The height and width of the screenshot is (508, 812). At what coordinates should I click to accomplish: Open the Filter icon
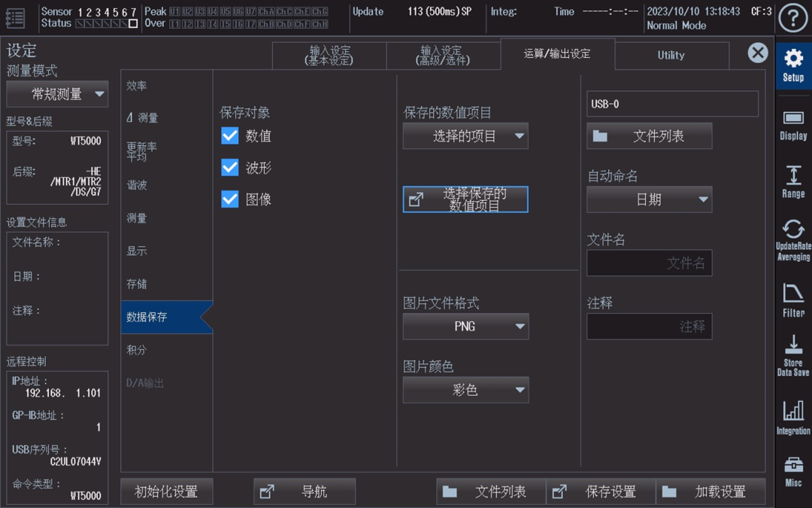pos(793,300)
